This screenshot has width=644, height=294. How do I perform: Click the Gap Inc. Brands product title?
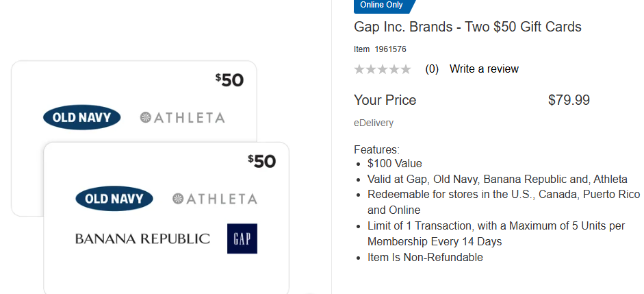(x=467, y=27)
